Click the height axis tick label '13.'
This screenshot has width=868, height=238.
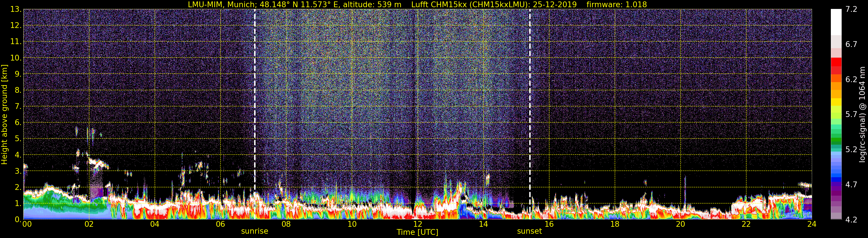pyautogui.click(x=16, y=10)
